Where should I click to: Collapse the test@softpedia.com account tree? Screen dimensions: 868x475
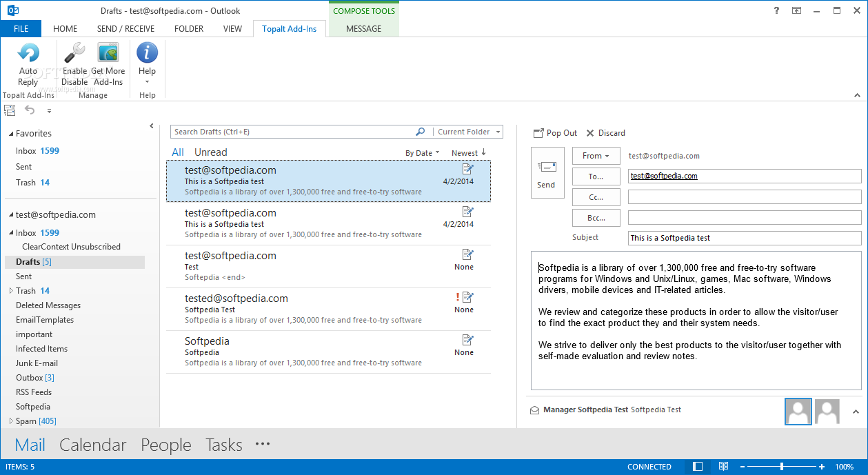point(10,215)
